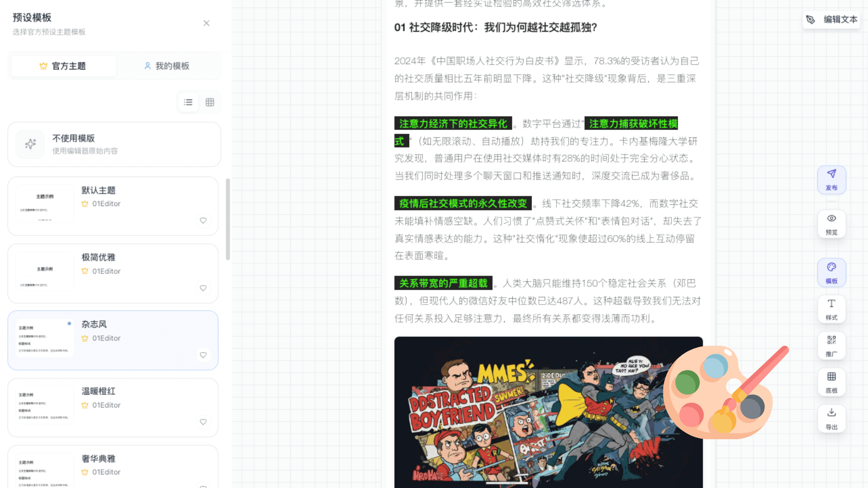Open 样式 text style settings
The height and width of the screenshot is (488, 868).
click(x=831, y=309)
